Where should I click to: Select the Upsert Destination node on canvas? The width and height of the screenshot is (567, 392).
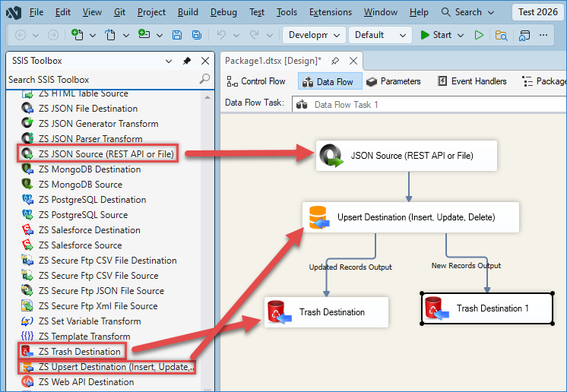(x=410, y=217)
